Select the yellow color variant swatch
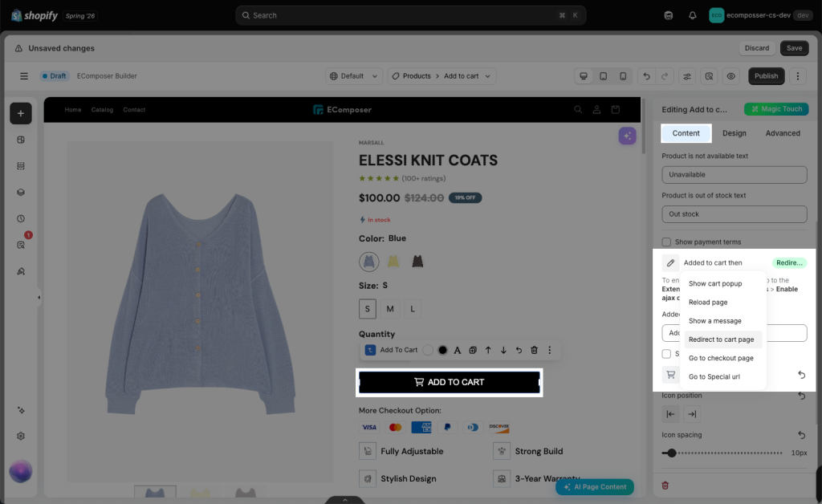The height and width of the screenshot is (504, 822). tap(393, 262)
